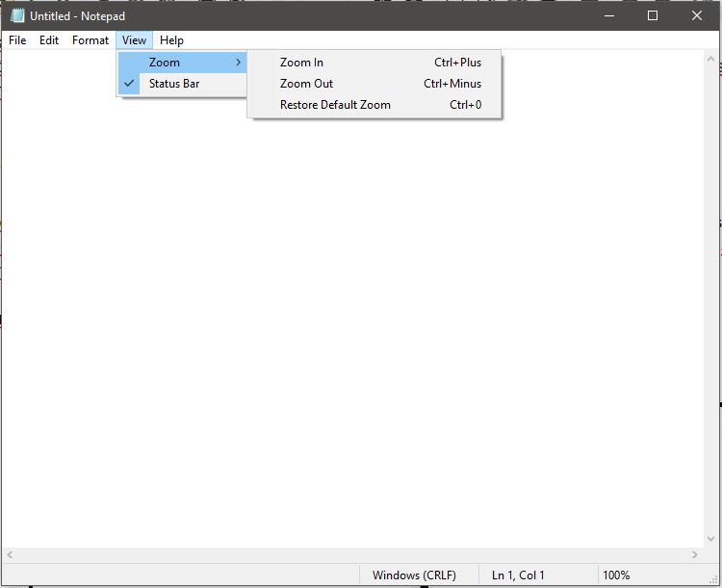Screen dimensions: 722x588
Task: Close the open View menu
Action: coord(134,40)
